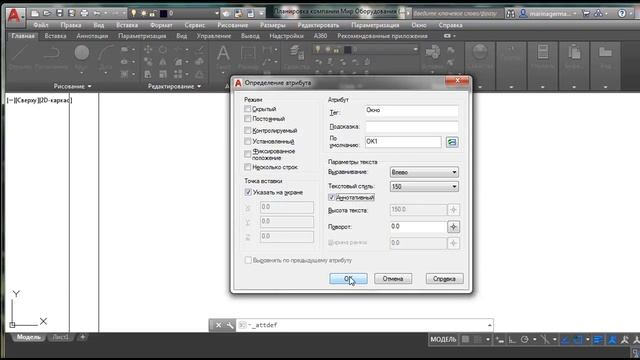Expand the command line history arrow
The image size is (640, 360).
tap(489, 325)
